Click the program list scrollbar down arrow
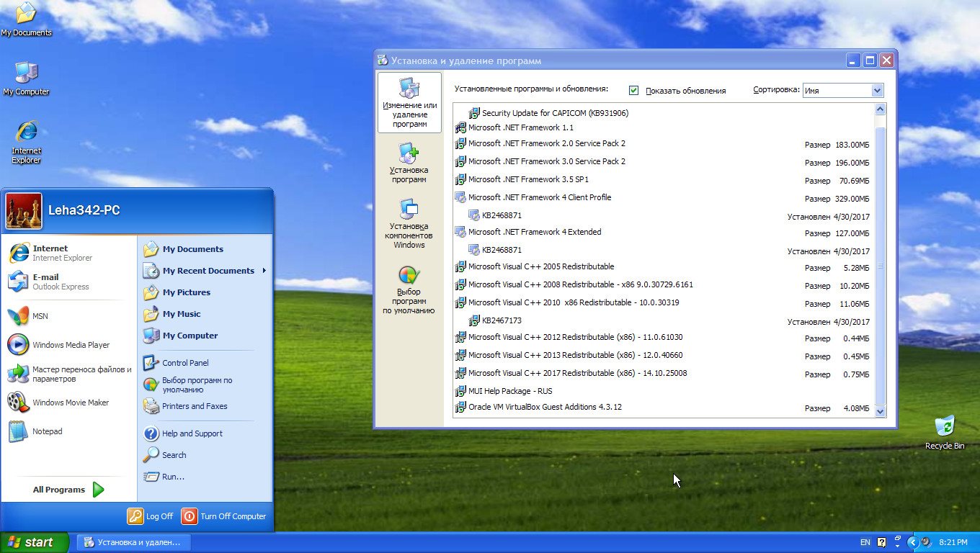Viewport: 980px width, 553px height. pyautogui.click(x=880, y=410)
